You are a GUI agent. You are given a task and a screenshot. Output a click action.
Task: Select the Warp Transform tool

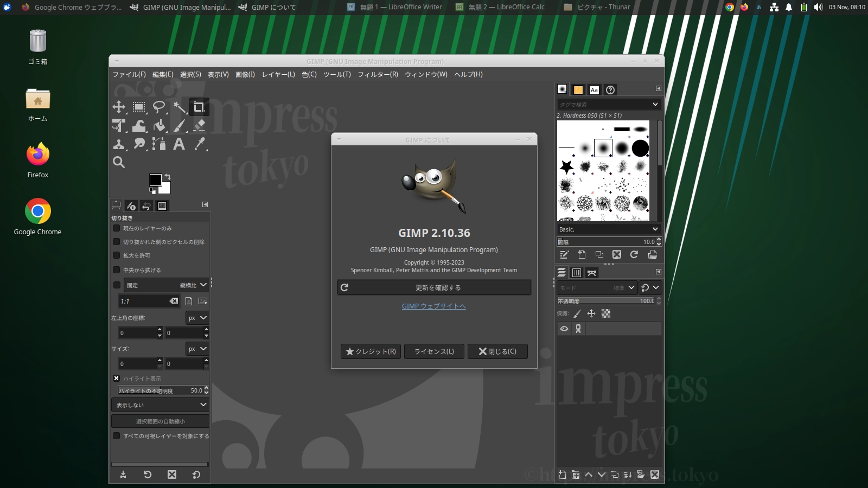pyautogui.click(x=139, y=125)
